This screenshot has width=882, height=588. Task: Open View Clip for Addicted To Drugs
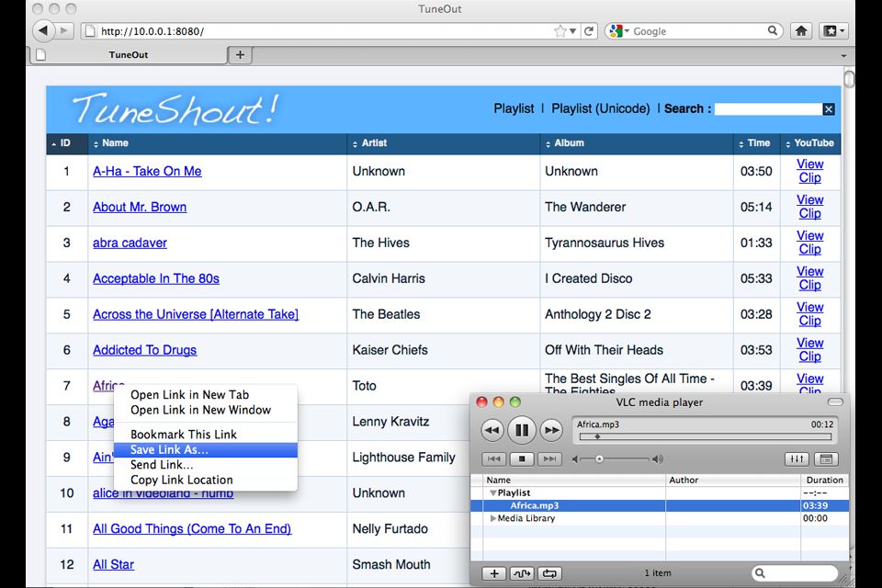(x=810, y=350)
